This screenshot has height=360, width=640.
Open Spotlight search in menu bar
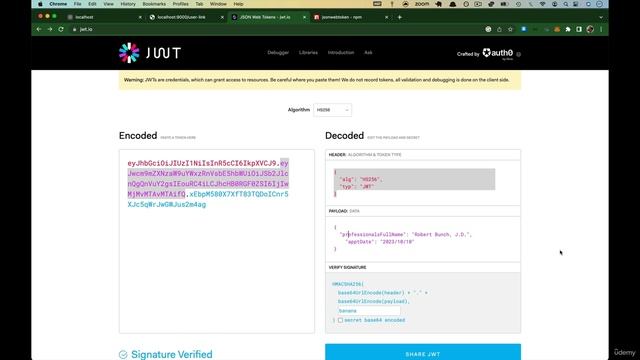(566, 4)
